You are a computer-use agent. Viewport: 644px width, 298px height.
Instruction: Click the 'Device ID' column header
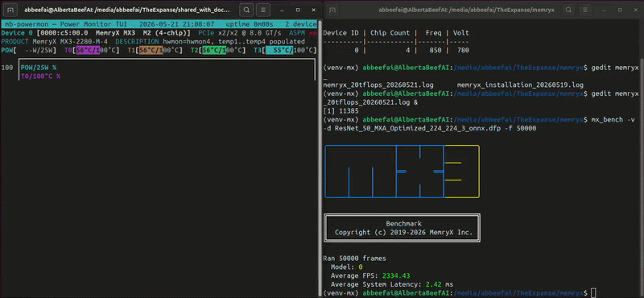[x=341, y=33]
